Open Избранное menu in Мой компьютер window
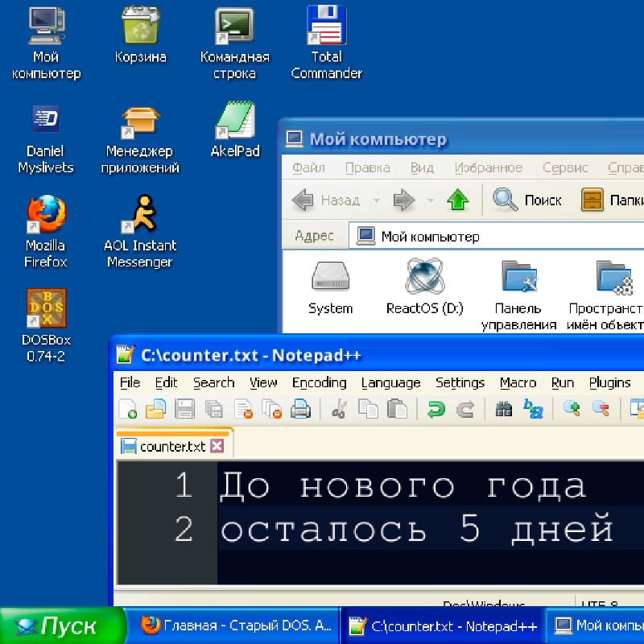 (x=489, y=167)
